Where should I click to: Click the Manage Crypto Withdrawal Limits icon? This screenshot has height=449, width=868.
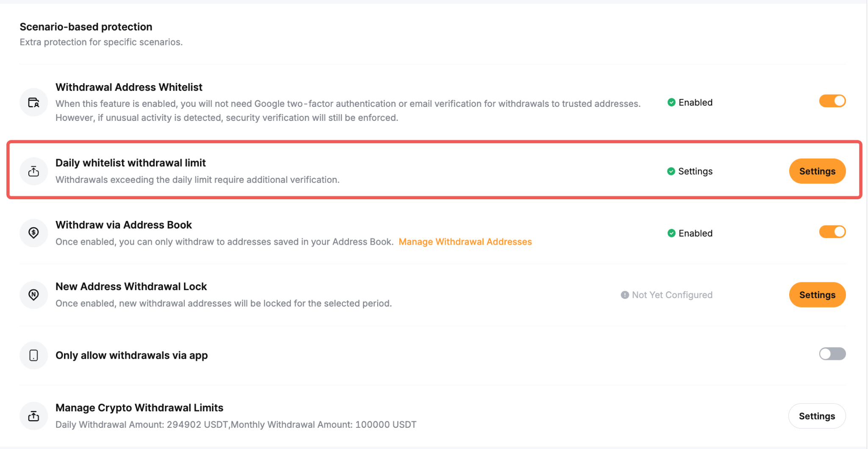[x=33, y=416]
